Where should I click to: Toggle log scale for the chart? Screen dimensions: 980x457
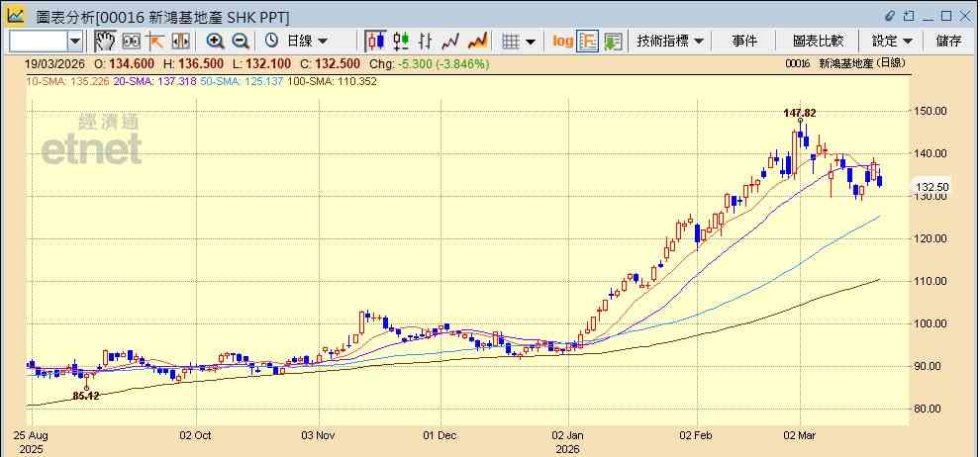(562, 42)
